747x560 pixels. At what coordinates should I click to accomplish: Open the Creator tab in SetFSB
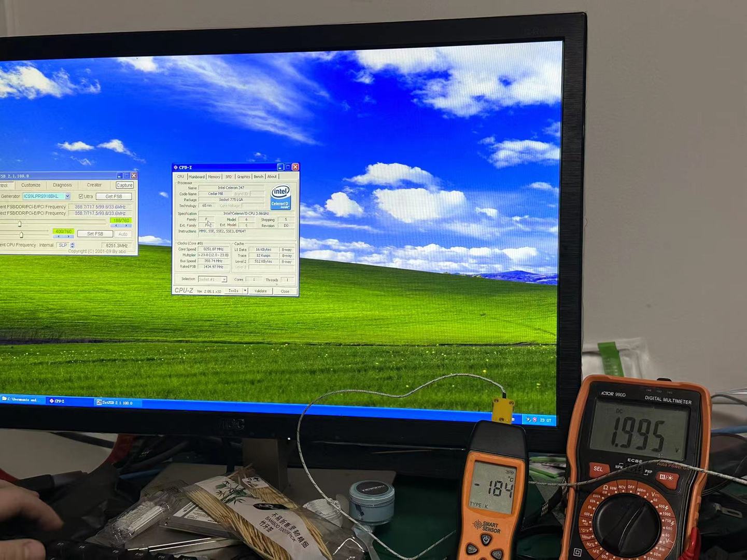[x=94, y=185]
